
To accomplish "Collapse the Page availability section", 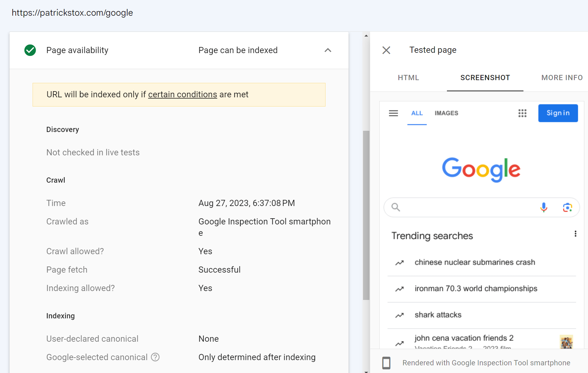I will pos(328,50).
